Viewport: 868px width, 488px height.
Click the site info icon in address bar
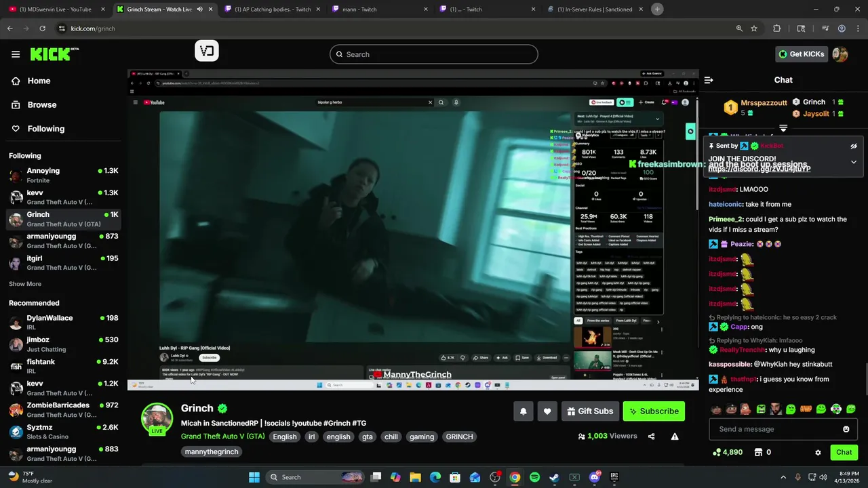point(62,28)
